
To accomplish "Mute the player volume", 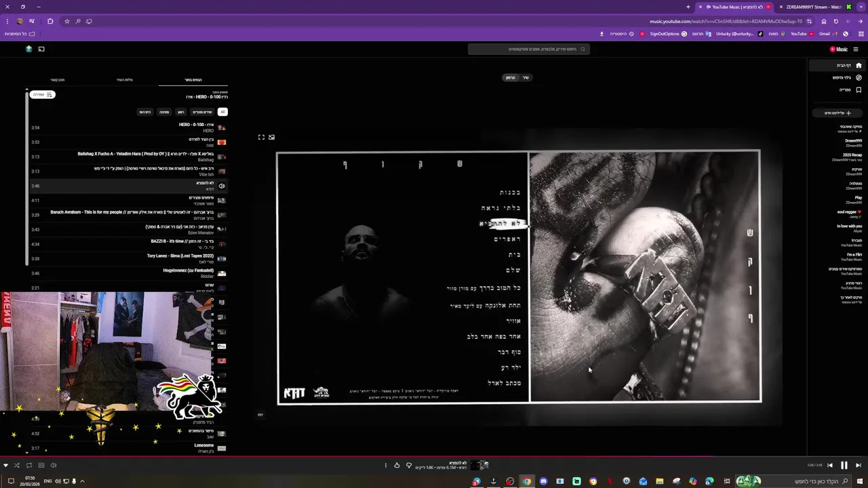I will [54, 465].
